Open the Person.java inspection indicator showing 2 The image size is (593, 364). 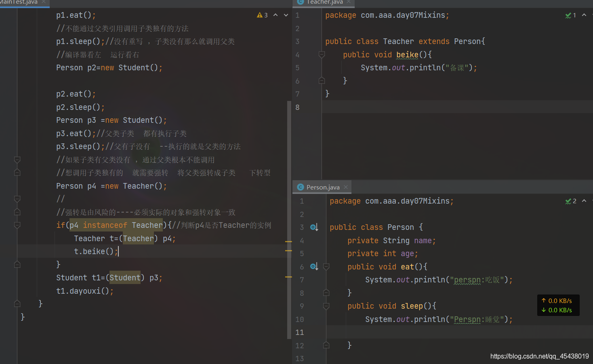pyautogui.click(x=571, y=201)
